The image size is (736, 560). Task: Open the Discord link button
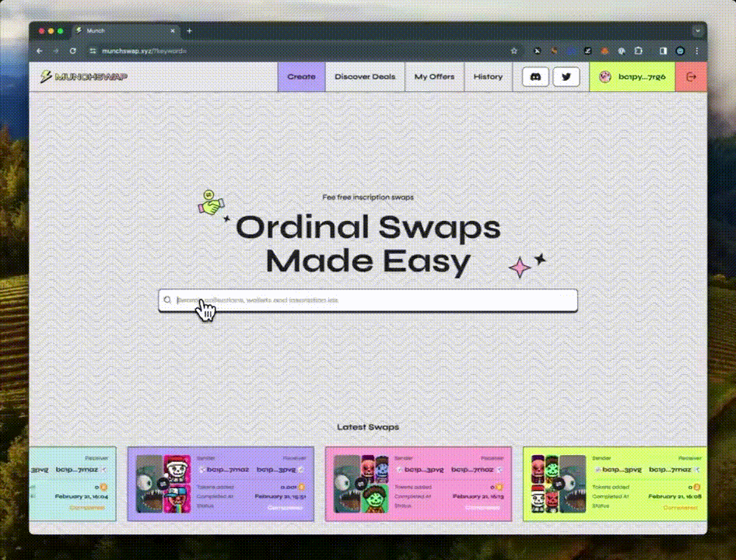coord(535,77)
